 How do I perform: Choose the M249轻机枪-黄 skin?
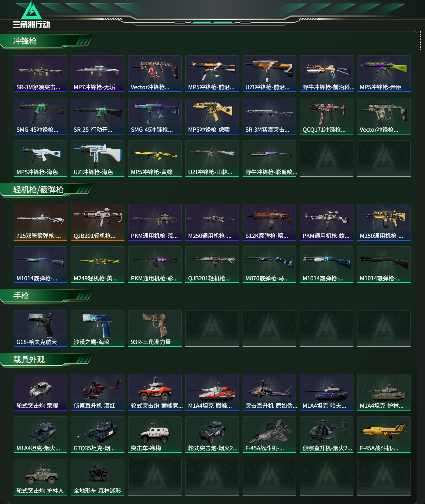(x=97, y=265)
